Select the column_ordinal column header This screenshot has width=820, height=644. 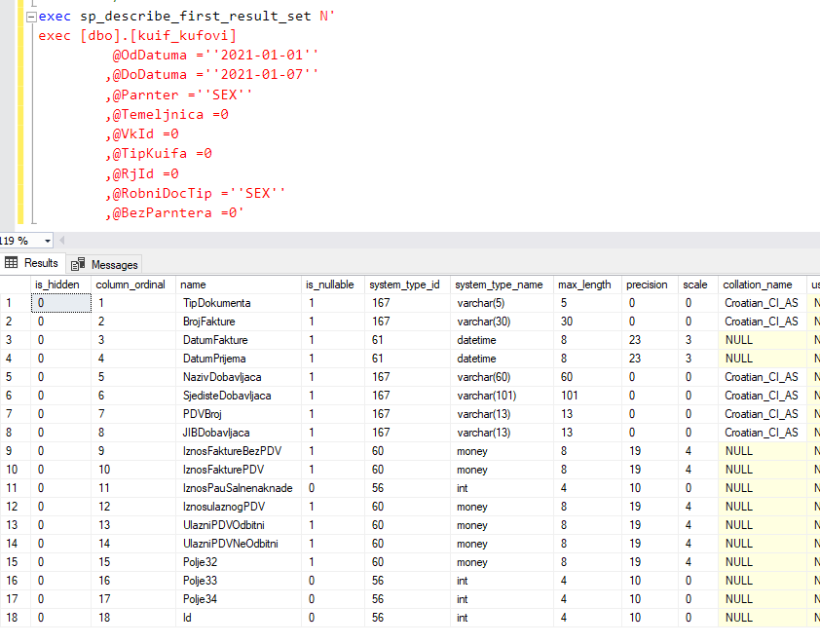(133, 284)
